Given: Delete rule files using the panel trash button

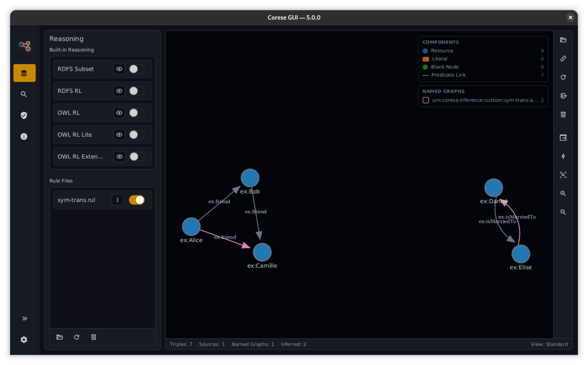Looking at the screenshot, I should coord(94,337).
